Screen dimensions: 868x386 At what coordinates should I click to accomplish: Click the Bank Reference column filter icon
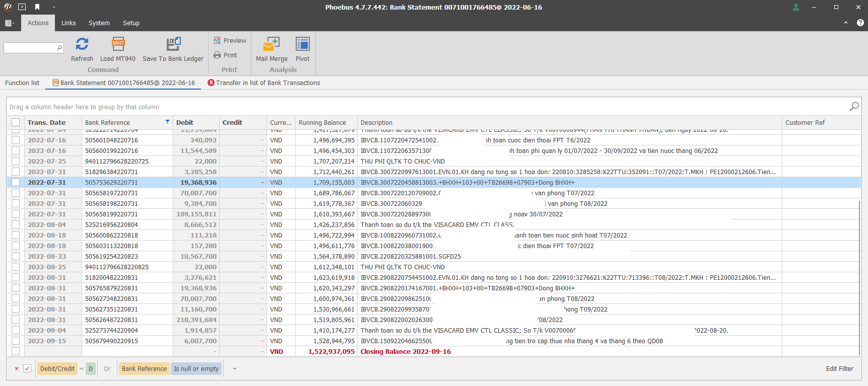tap(167, 122)
